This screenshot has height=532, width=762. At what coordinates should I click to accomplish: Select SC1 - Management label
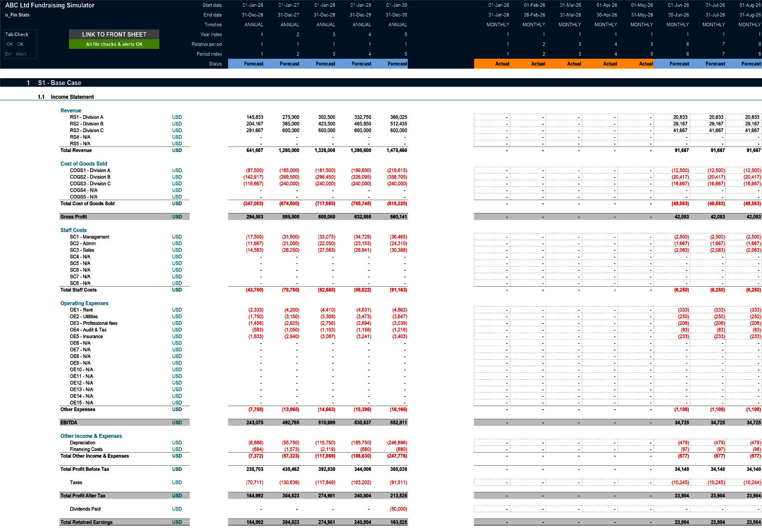pos(90,237)
